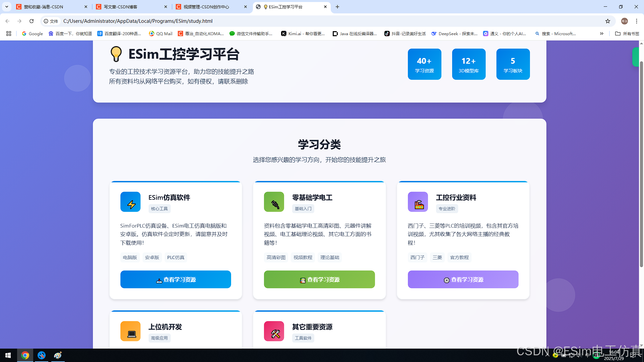
Task: Click the lightbulb logo beside the ESim title
Action: tap(116, 54)
